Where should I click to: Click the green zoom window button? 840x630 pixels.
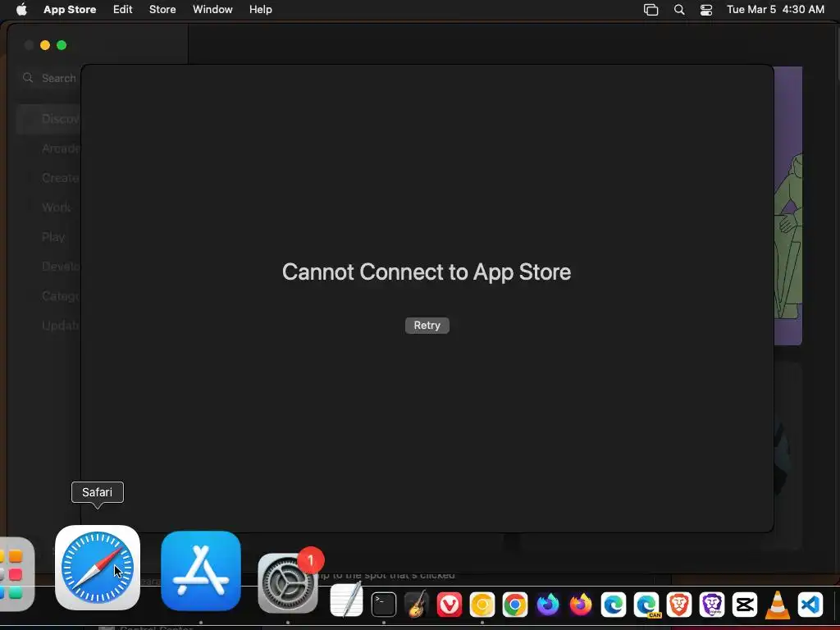coord(62,46)
